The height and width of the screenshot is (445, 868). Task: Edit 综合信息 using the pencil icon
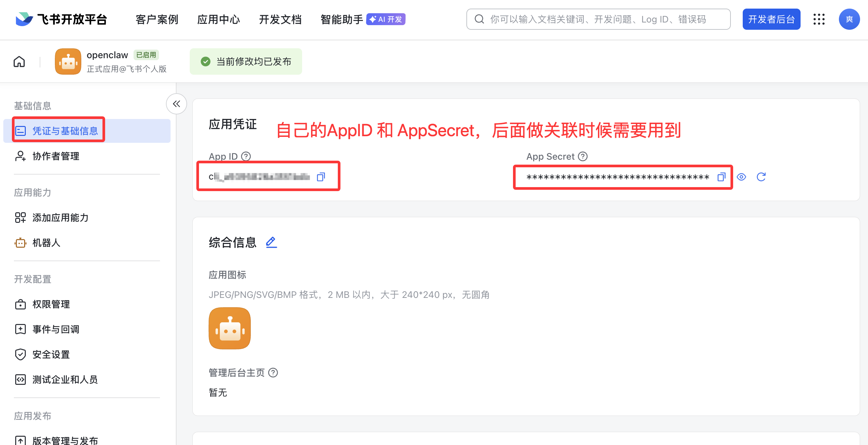(271, 242)
